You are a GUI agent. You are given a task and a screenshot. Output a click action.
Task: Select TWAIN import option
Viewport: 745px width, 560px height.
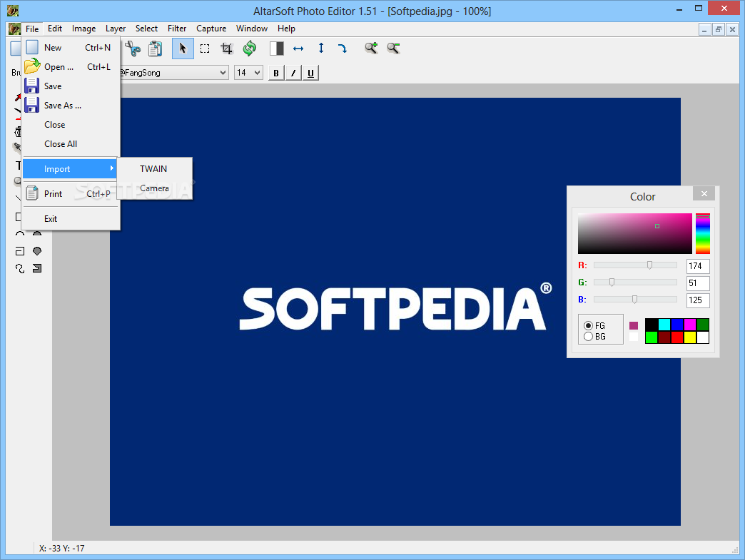155,168
